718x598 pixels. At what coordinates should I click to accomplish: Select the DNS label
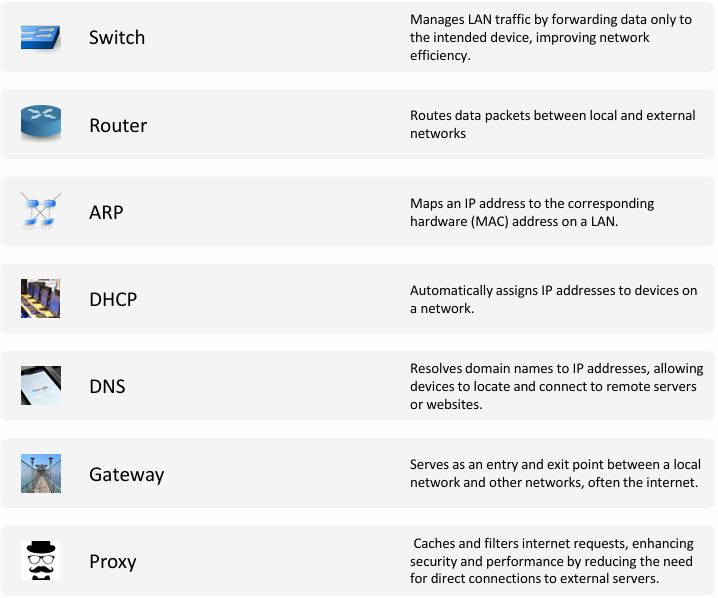(x=107, y=386)
